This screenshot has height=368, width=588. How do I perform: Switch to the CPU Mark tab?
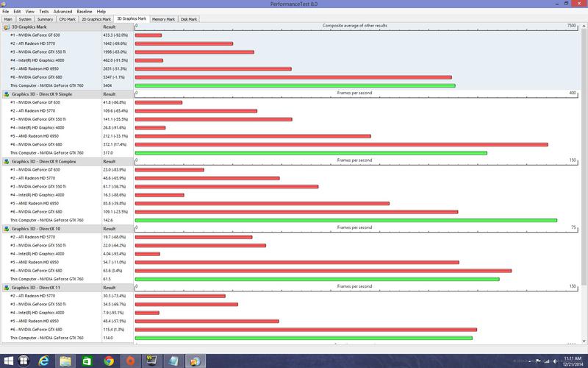pyautogui.click(x=67, y=19)
